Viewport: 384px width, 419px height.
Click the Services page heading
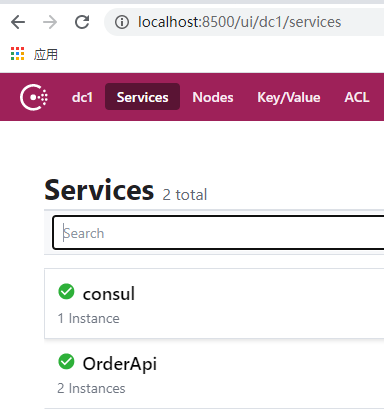point(99,190)
